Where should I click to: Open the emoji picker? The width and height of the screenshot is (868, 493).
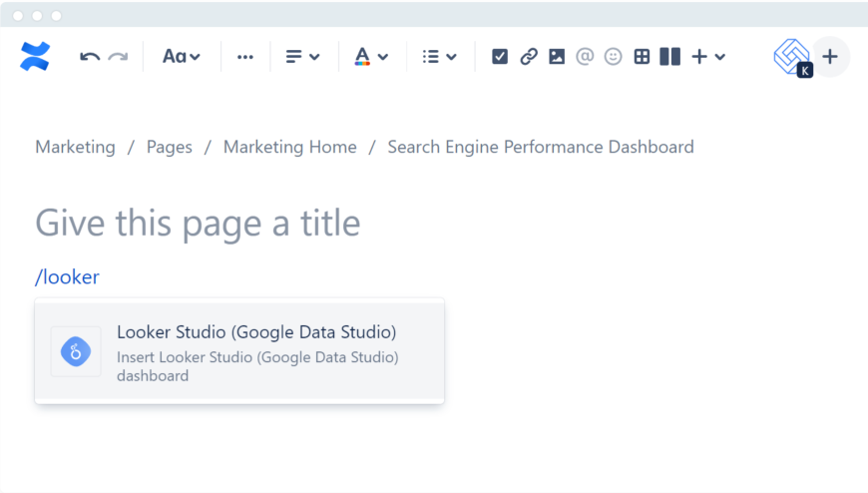coord(614,57)
